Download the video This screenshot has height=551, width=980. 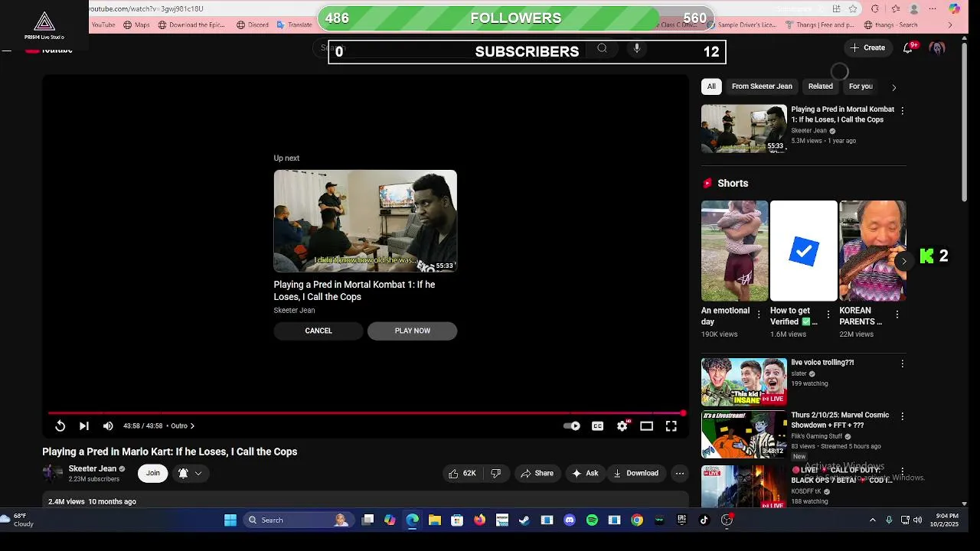(x=635, y=474)
